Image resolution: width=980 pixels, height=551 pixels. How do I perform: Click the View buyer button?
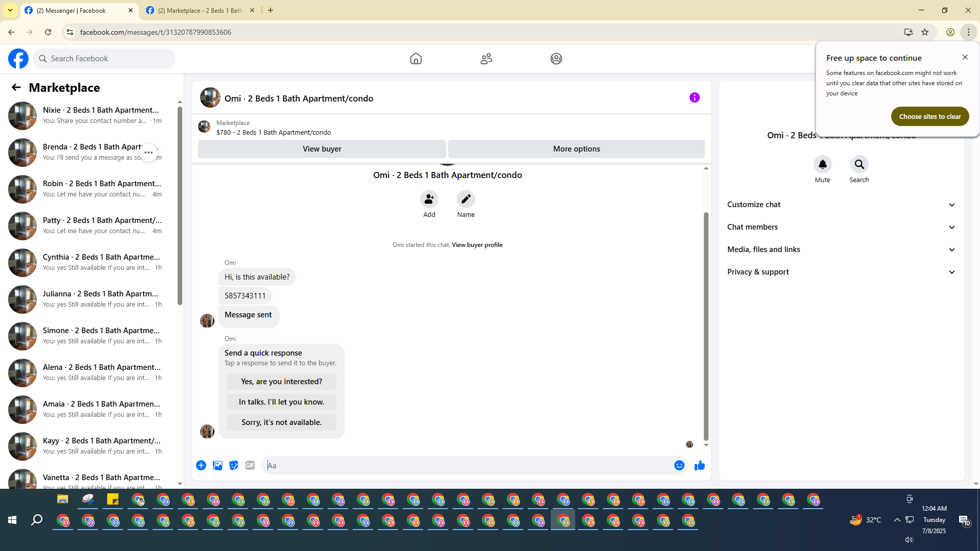click(x=322, y=149)
